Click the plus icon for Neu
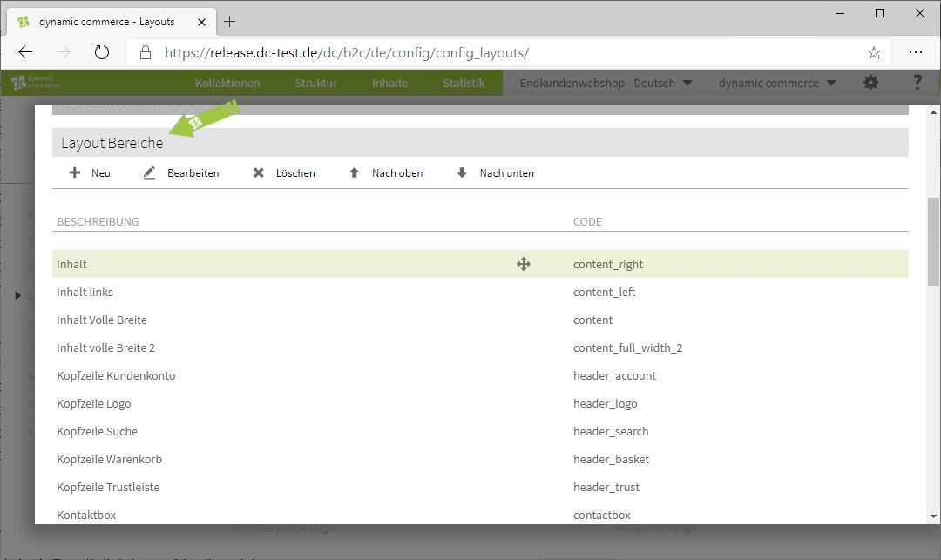The height and width of the screenshot is (560, 941). click(74, 172)
